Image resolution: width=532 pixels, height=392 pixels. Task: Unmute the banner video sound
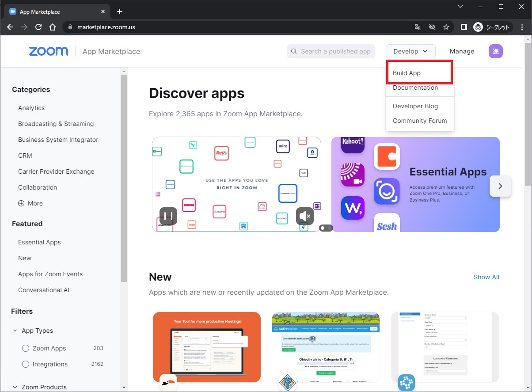point(304,216)
